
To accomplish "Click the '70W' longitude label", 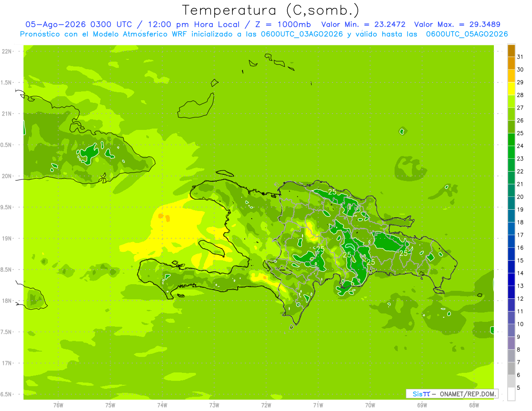I will 370,405.
